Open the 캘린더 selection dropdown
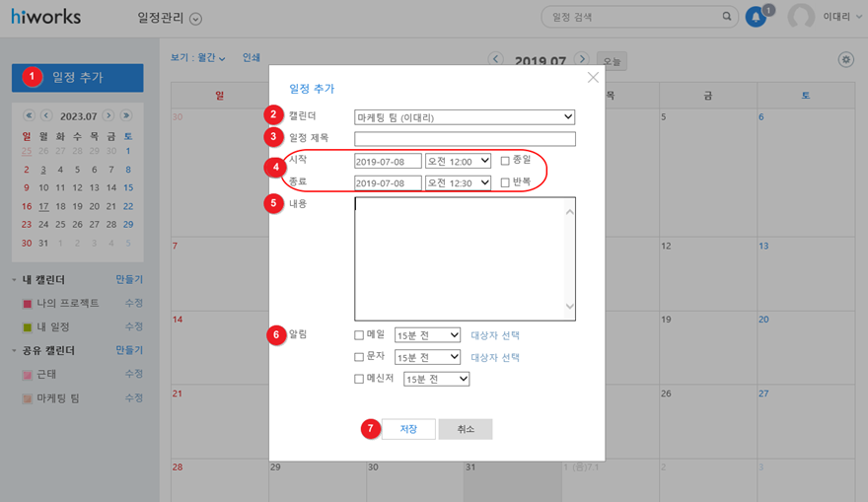The width and height of the screenshot is (868, 502). click(x=465, y=117)
